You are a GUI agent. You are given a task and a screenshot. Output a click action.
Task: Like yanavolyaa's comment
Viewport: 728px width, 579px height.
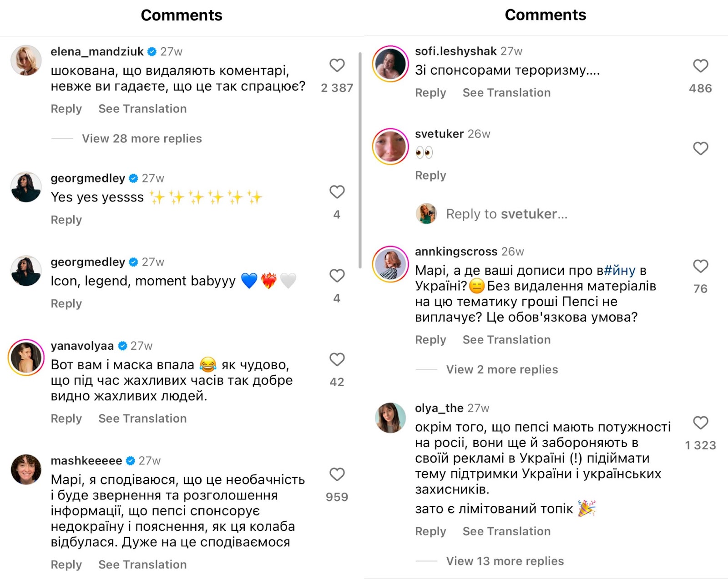(337, 359)
